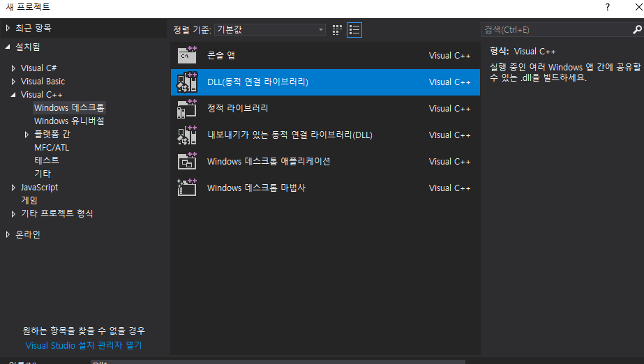Click the Windows 데스크톱 애플리케이션 template icon
This screenshot has height=364, width=644.
(187, 161)
